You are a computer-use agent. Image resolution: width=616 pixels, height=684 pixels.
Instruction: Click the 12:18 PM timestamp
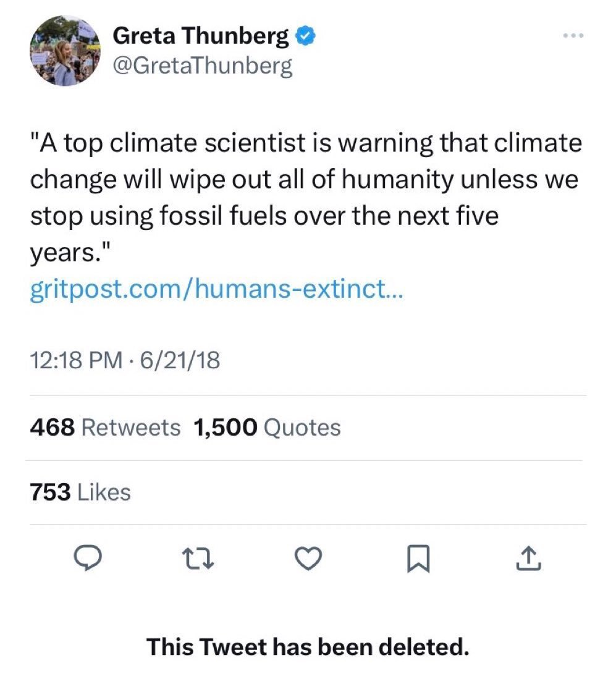77,360
